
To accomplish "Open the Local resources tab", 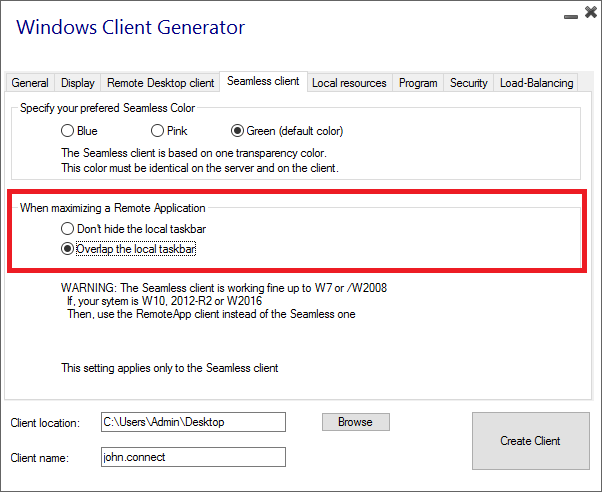I will [x=350, y=83].
